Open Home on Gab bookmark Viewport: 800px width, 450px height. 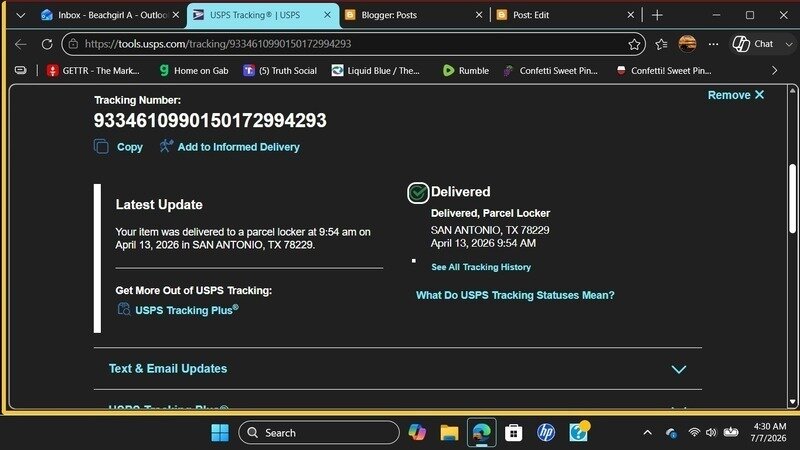point(194,71)
